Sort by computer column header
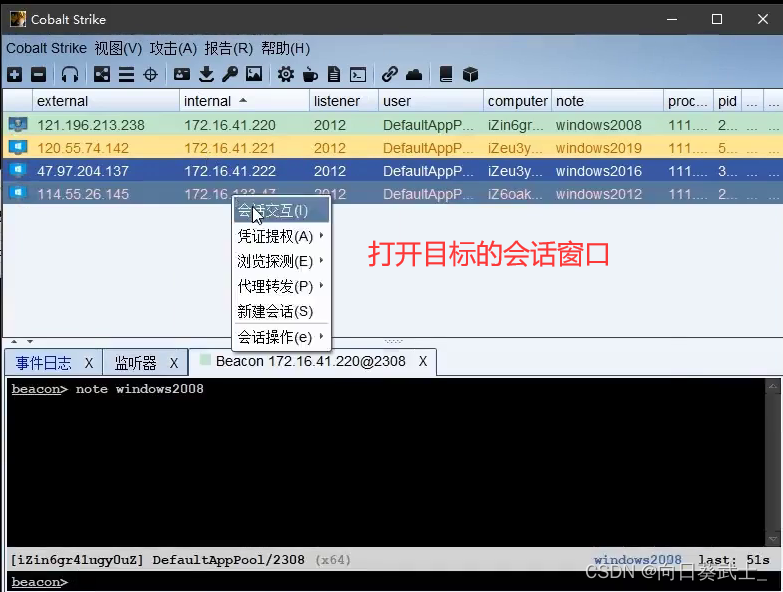 tap(517, 101)
